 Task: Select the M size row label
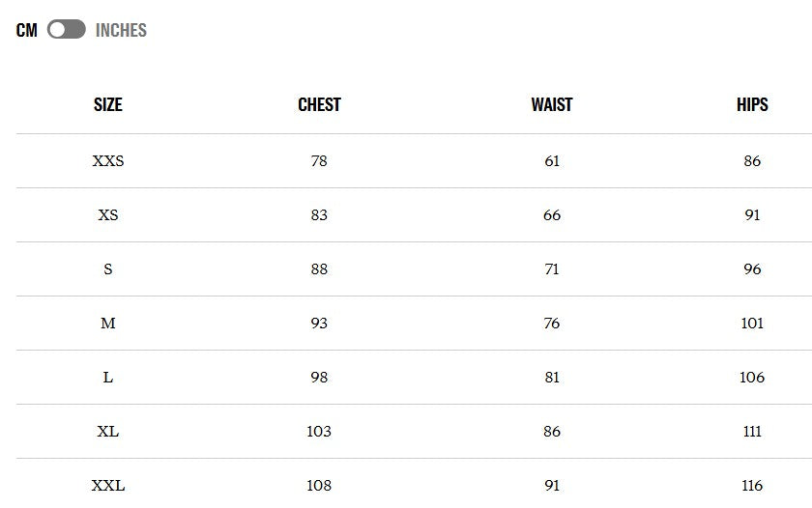point(107,324)
